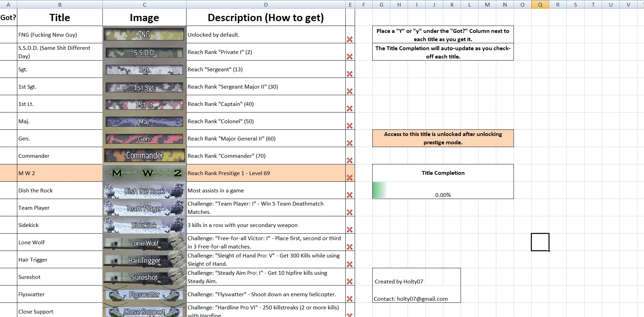Click the 'Most assists in a game' cell

click(x=266, y=190)
